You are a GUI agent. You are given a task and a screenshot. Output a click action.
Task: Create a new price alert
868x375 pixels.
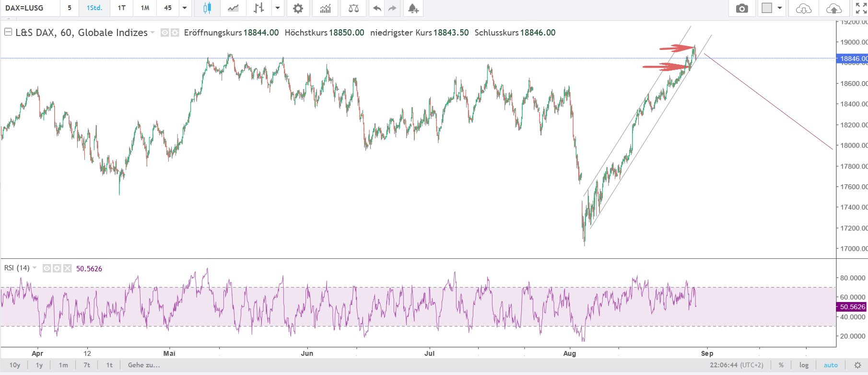[413, 8]
